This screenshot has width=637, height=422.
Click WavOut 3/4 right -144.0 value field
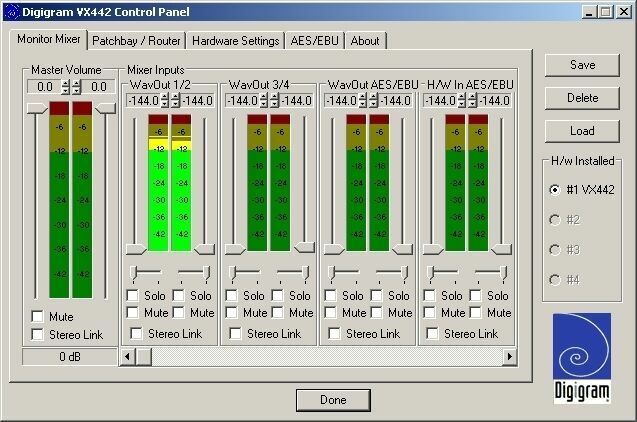click(x=297, y=100)
